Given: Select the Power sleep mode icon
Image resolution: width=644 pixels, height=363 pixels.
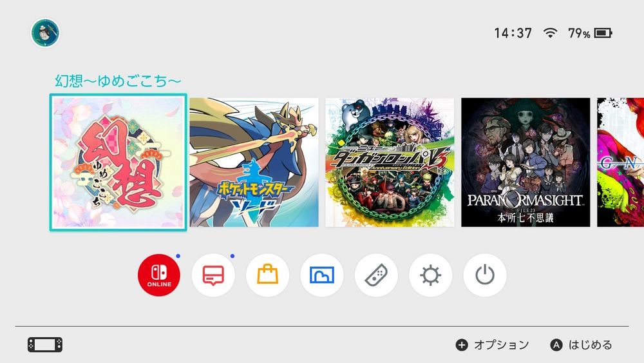Looking at the screenshot, I should click(x=485, y=275).
